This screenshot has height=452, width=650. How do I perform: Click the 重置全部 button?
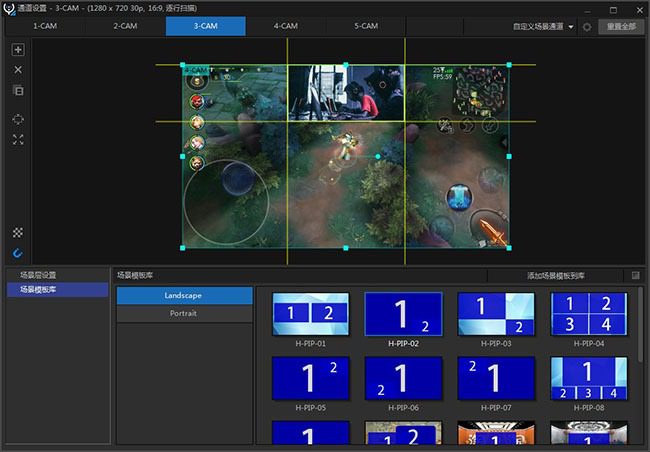point(621,27)
